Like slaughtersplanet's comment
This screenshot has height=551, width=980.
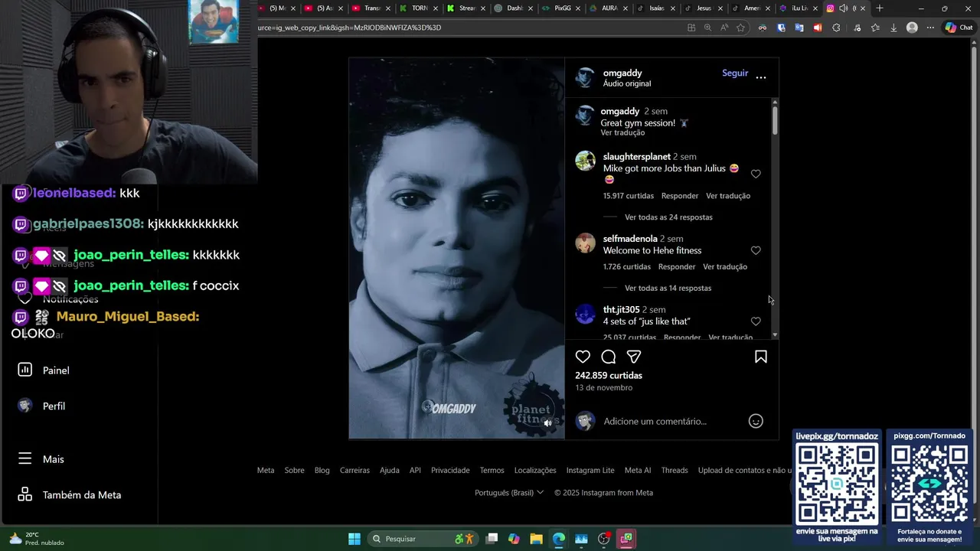756,174
